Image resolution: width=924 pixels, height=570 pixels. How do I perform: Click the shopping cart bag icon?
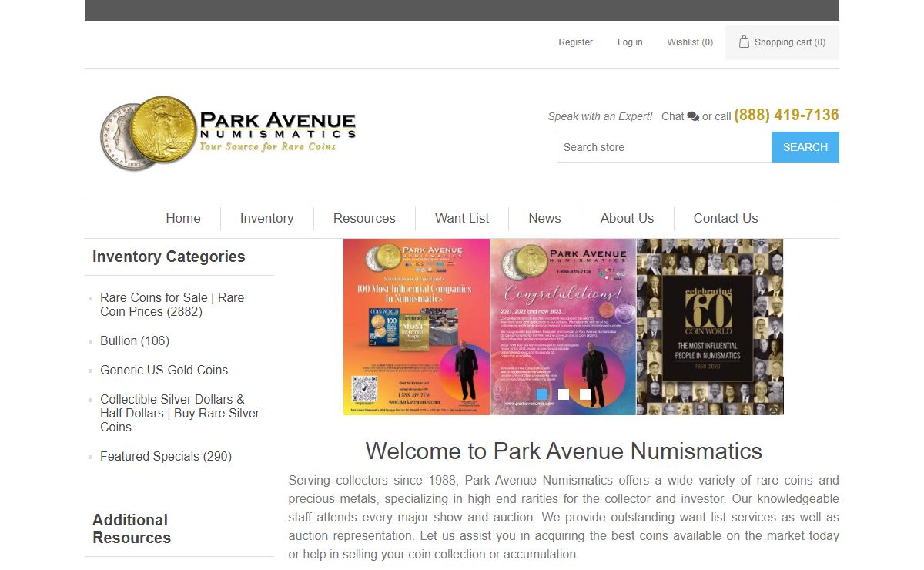click(744, 42)
